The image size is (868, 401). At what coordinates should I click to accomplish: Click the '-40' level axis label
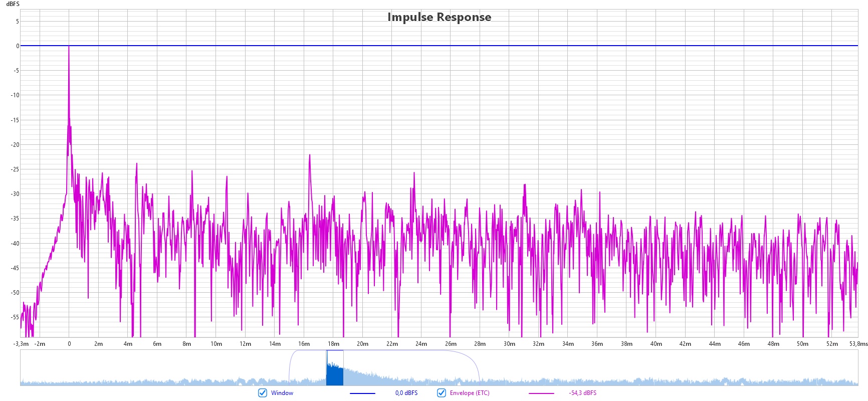[15, 244]
